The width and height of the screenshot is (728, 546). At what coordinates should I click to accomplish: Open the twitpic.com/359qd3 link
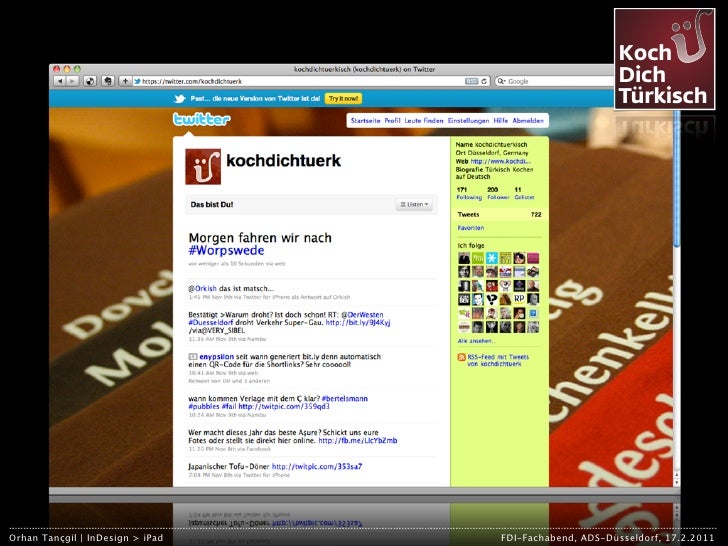pos(284,406)
